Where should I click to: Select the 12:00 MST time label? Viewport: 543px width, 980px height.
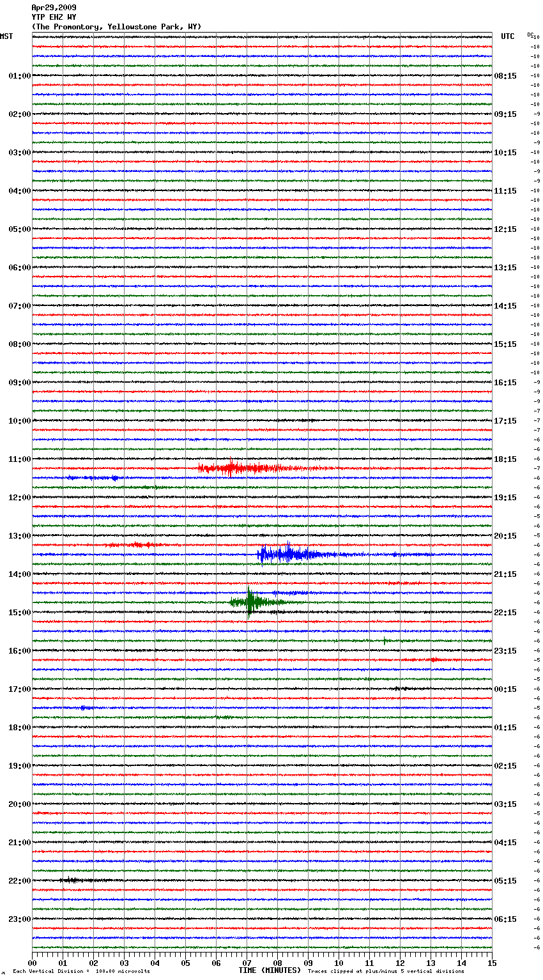pos(20,498)
